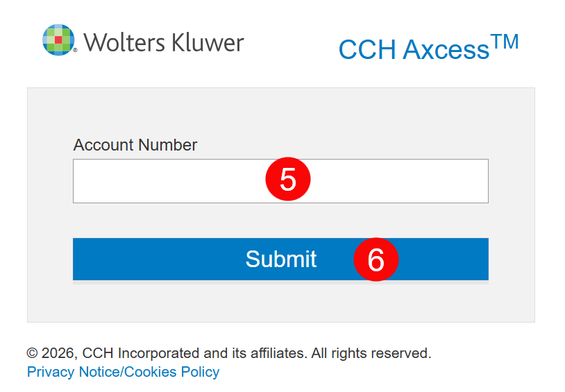Click the copyright © symbol in footer
This screenshot has width=565, height=392.
pyautogui.click(x=32, y=353)
